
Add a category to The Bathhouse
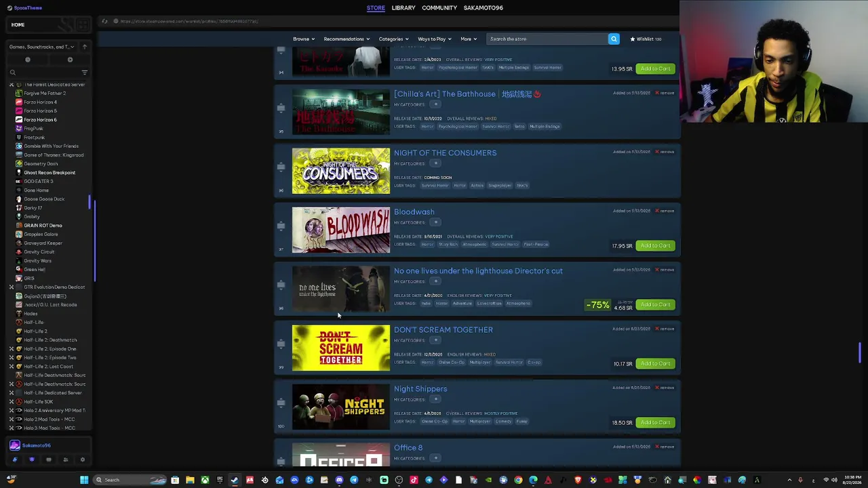click(x=435, y=104)
